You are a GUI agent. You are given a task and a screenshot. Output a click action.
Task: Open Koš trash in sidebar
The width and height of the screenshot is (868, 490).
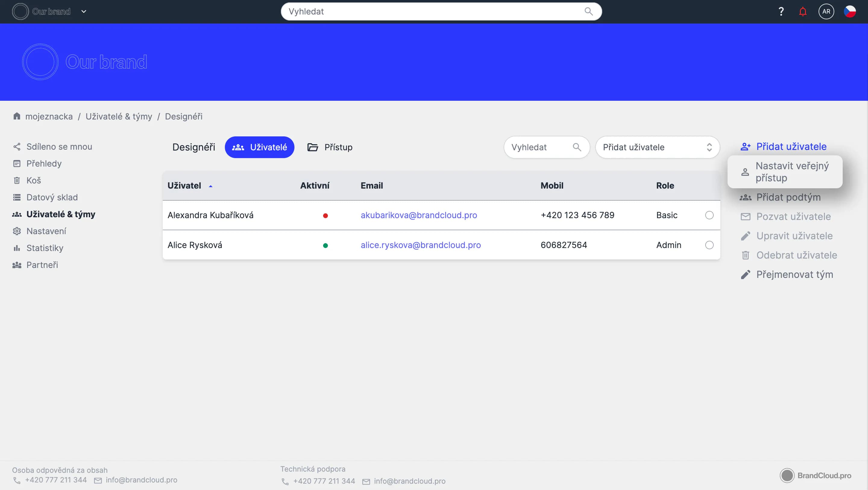pos(33,180)
